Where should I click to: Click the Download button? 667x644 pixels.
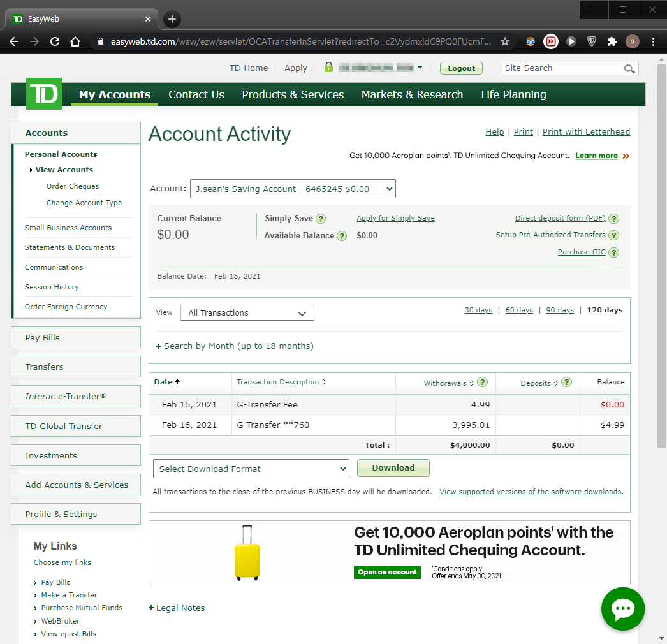tap(393, 468)
